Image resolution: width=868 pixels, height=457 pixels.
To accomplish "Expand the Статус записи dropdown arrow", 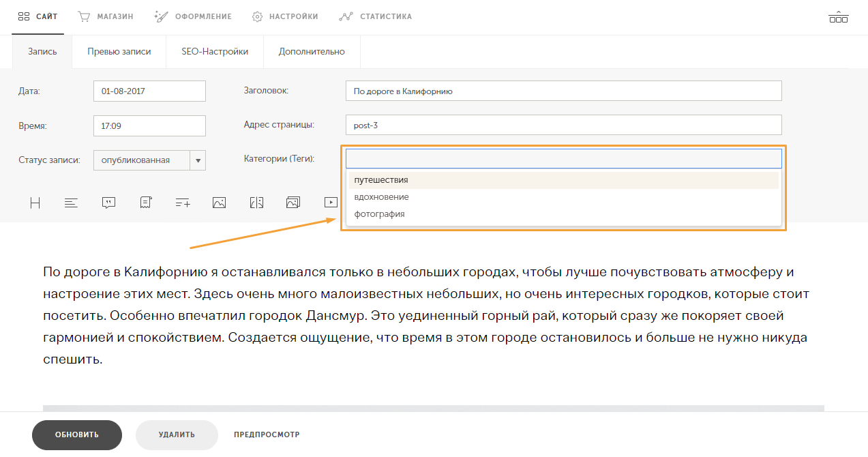I will (198, 160).
